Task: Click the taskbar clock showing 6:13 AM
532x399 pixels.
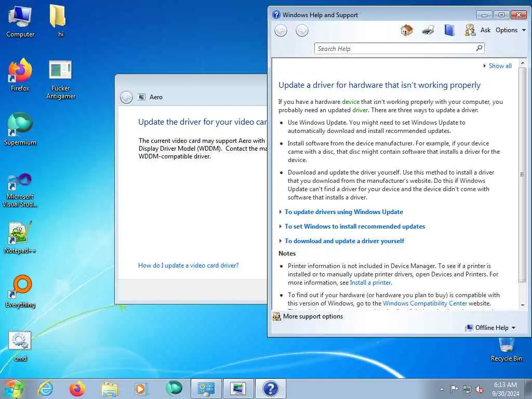Action: tap(506, 389)
